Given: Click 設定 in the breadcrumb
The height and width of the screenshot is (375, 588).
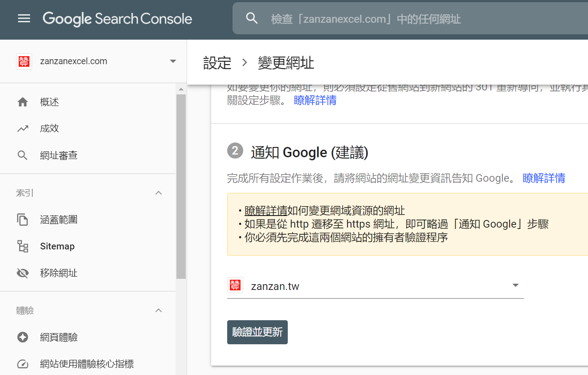Looking at the screenshot, I should point(217,63).
